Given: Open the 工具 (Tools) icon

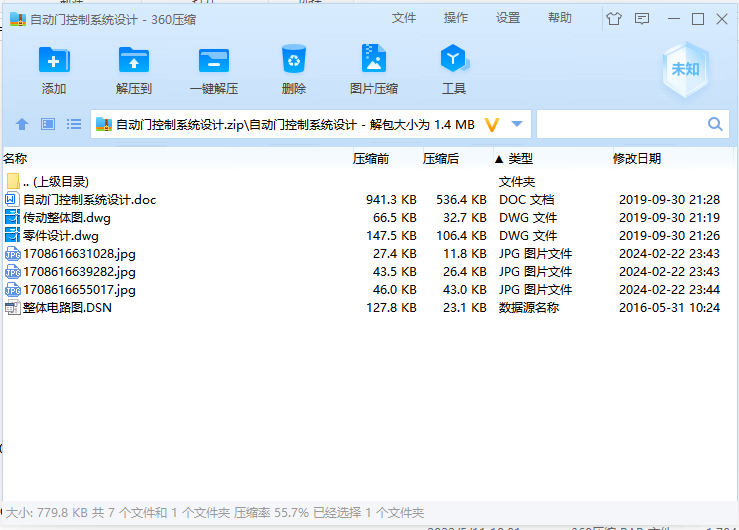Looking at the screenshot, I should (x=454, y=58).
